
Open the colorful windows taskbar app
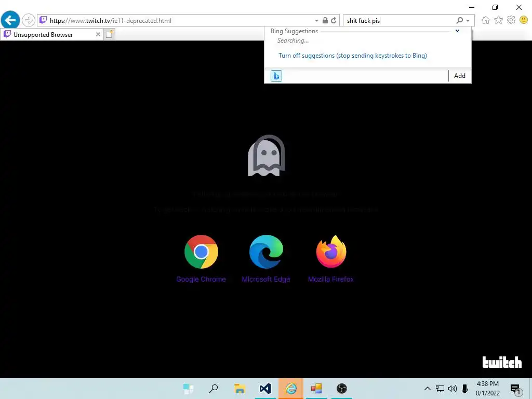pyautogui.click(x=316, y=389)
